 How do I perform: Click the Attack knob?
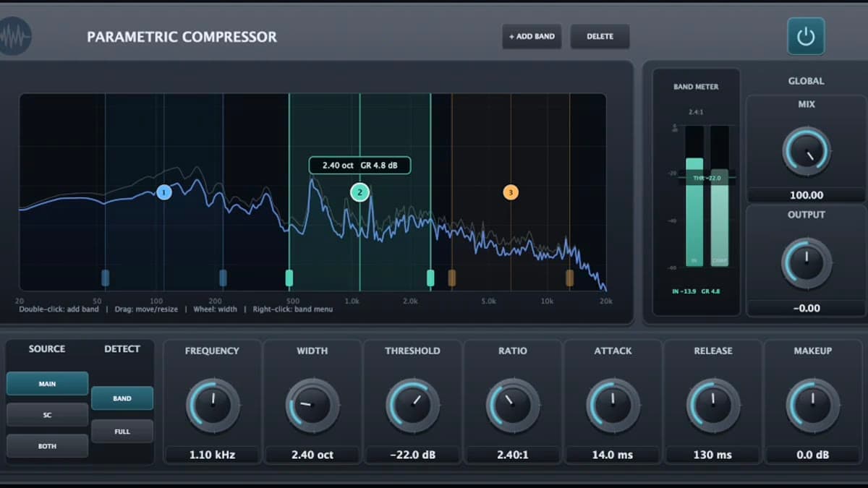click(613, 406)
